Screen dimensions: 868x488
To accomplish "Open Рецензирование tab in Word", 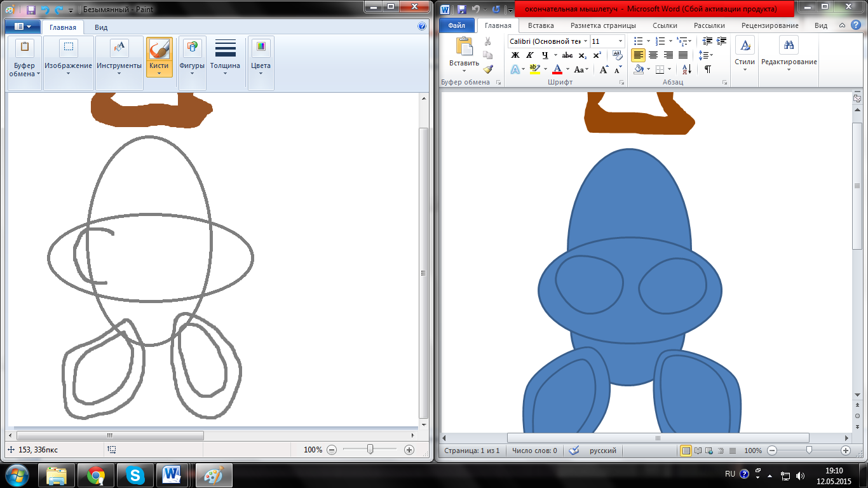I will point(770,25).
